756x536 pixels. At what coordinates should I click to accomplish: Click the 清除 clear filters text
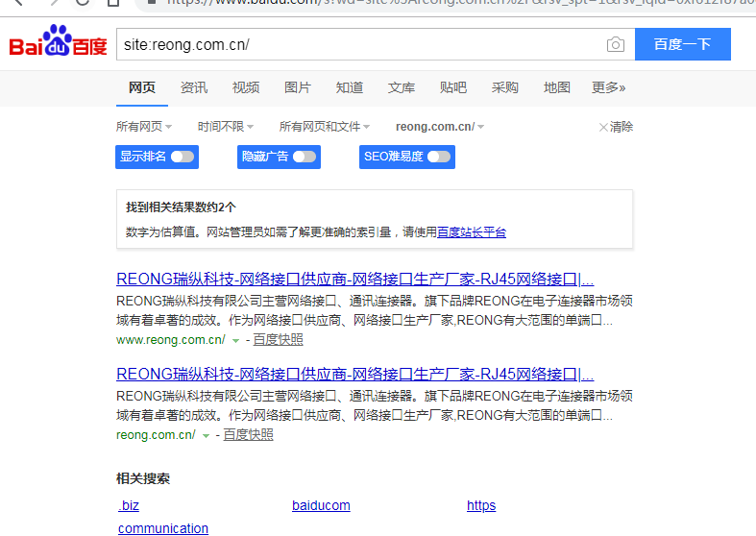(x=622, y=127)
